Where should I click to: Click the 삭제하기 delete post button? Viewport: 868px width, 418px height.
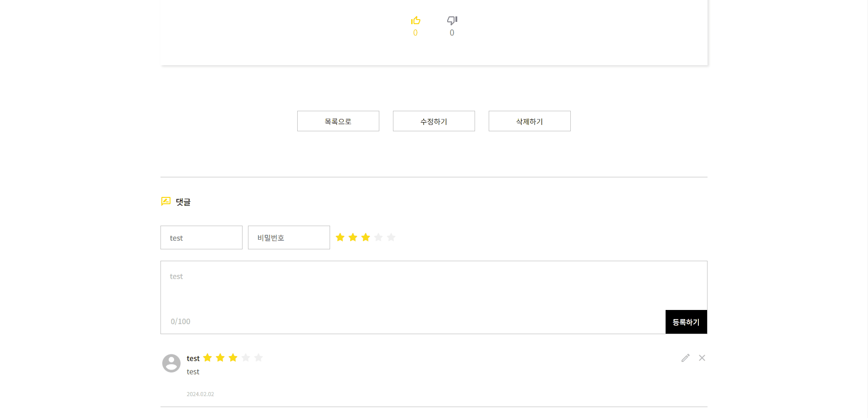[530, 121]
